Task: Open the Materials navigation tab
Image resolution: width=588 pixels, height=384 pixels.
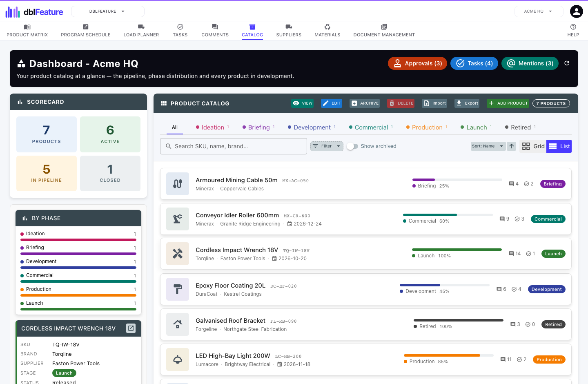Action: pyautogui.click(x=327, y=31)
